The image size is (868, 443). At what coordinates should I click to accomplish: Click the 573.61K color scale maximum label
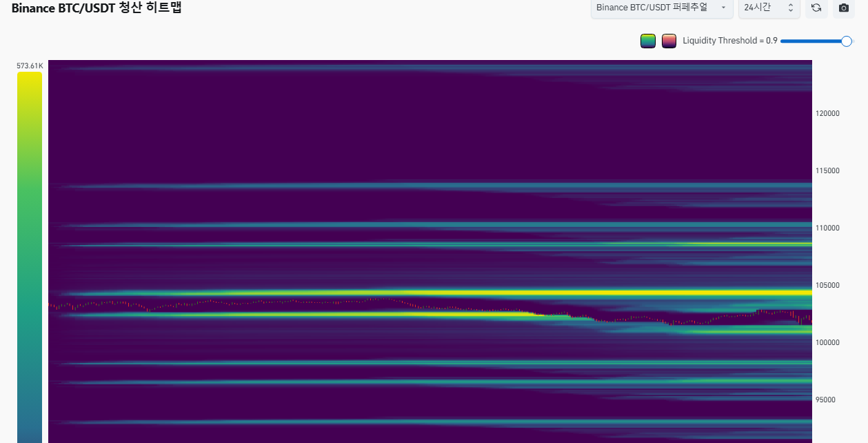(30, 66)
